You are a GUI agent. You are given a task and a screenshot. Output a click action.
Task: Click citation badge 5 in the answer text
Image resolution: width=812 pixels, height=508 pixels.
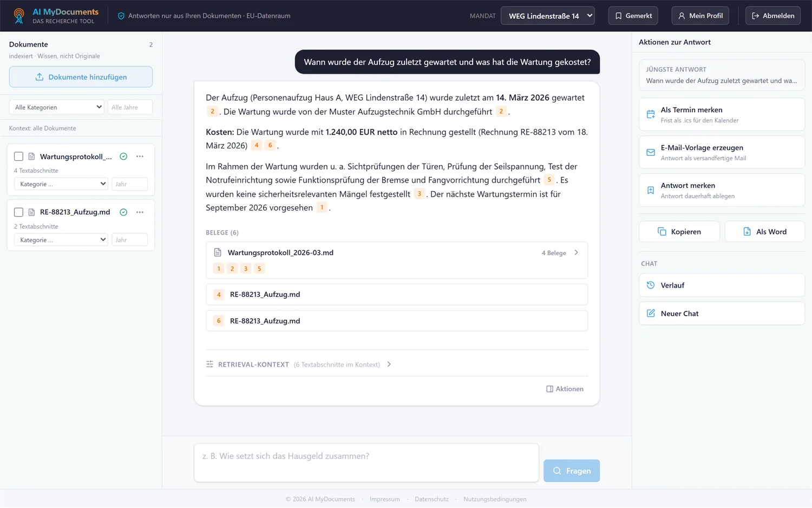[549, 180]
